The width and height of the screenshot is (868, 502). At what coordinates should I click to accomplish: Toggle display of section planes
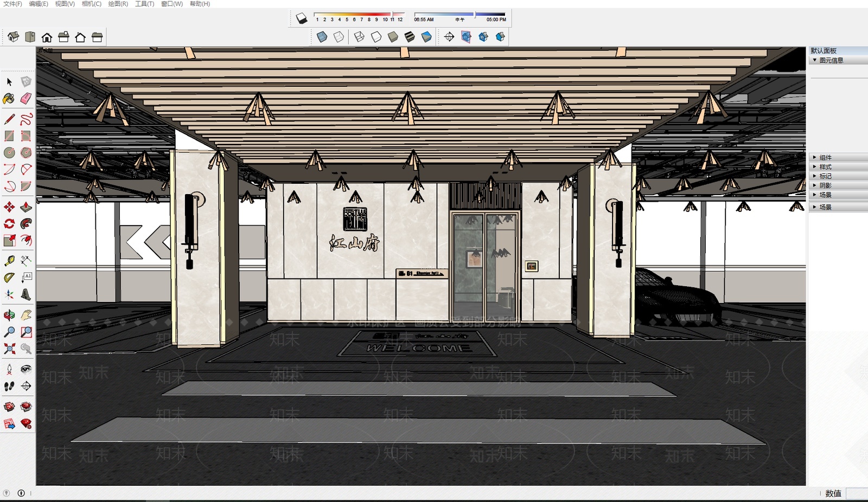coord(466,37)
